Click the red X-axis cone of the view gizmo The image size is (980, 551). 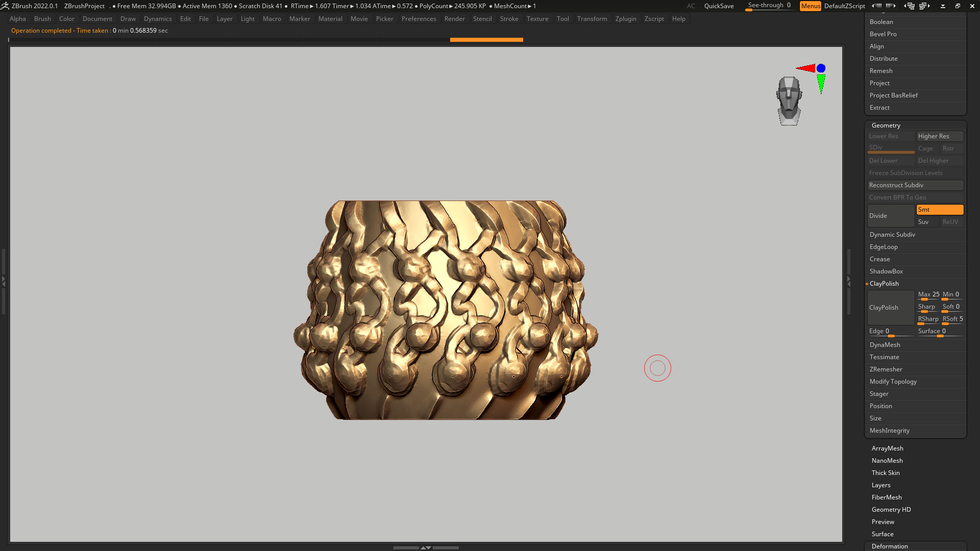coord(806,68)
